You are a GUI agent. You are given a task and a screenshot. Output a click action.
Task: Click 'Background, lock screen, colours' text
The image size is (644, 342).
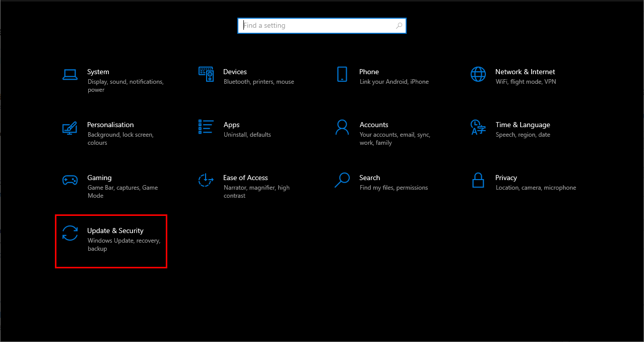[x=120, y=139]
